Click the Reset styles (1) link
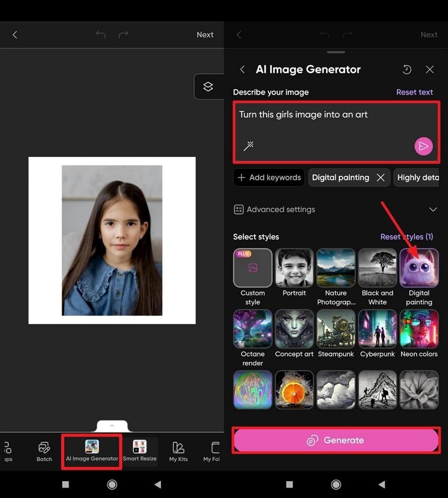 point(406,237)
